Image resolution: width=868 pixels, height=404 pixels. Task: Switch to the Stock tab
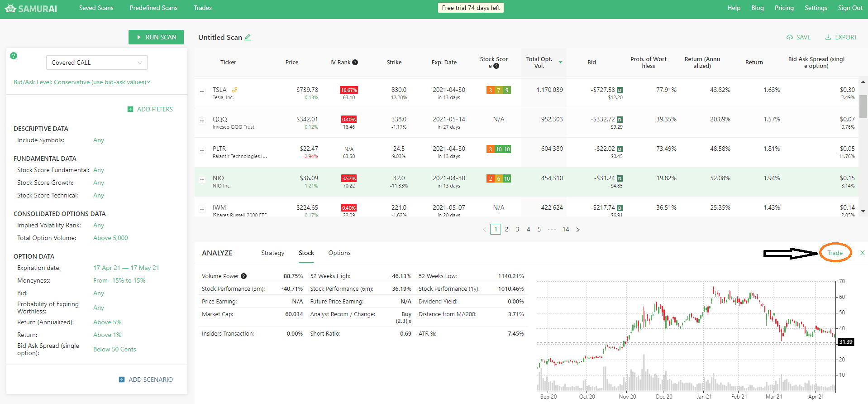(x=306, y=253)
